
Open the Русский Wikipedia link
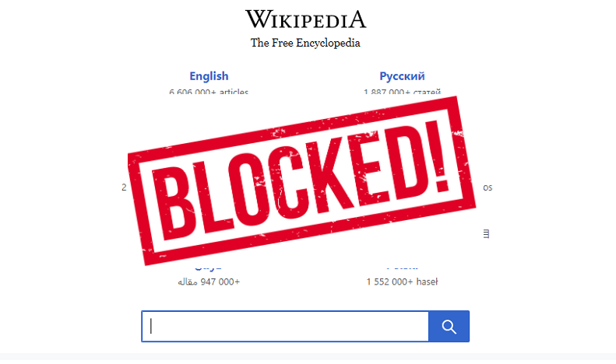(402, 76)
